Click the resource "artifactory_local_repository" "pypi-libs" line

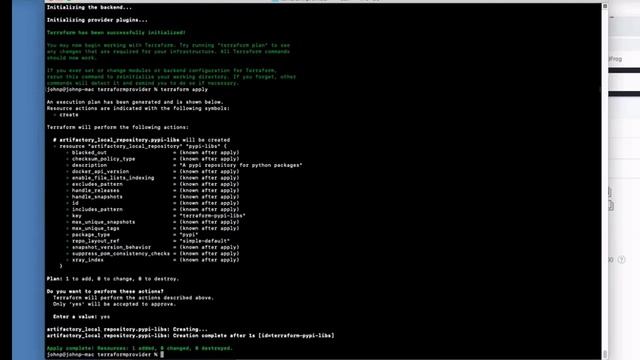(140, 146)
